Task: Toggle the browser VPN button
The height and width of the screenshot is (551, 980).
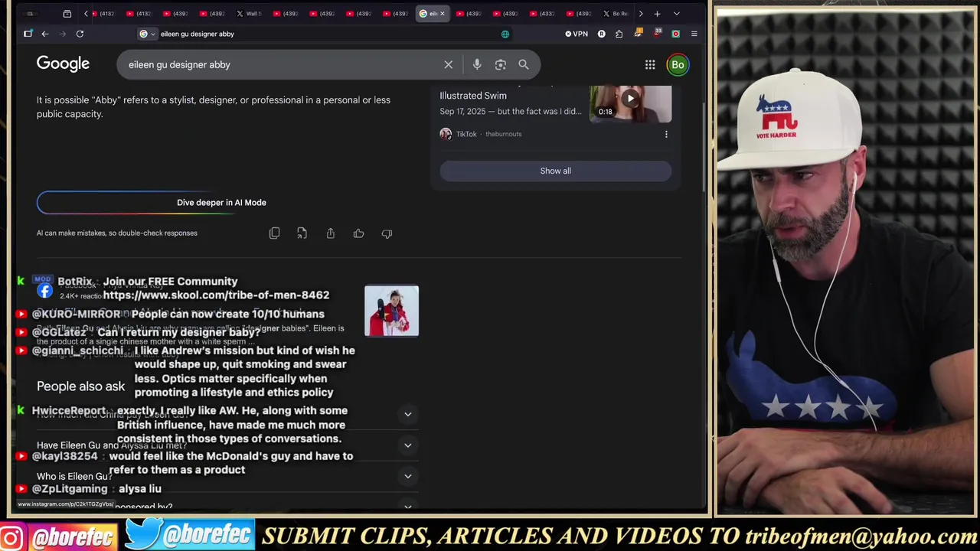Action: [x=577, y=34]
